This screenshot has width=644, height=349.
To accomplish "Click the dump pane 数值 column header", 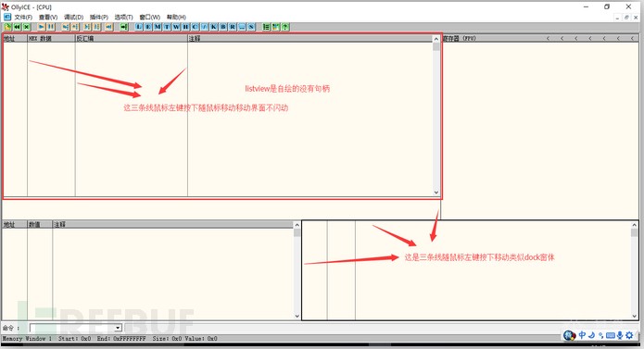I will click(x=40, y=224).
